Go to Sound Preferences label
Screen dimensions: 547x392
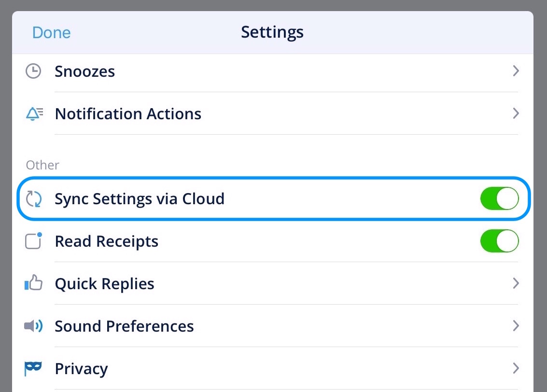(124, 326)
